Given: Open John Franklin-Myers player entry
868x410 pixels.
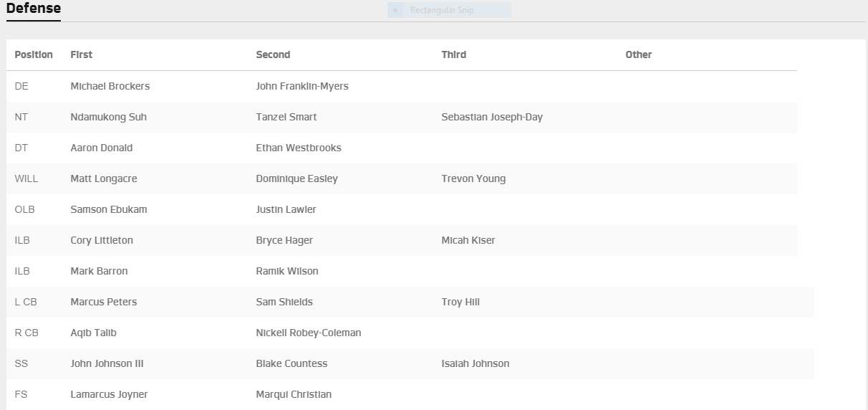Looking at the screenshot, I should click(302, 86).
